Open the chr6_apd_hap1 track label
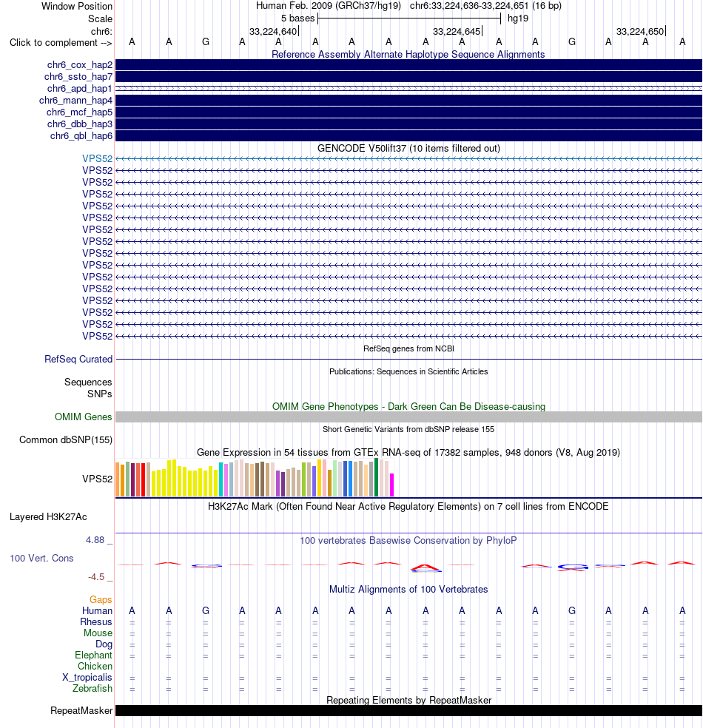Image resolution: width=703 pixels, height=728 pixels. (79, 88)
